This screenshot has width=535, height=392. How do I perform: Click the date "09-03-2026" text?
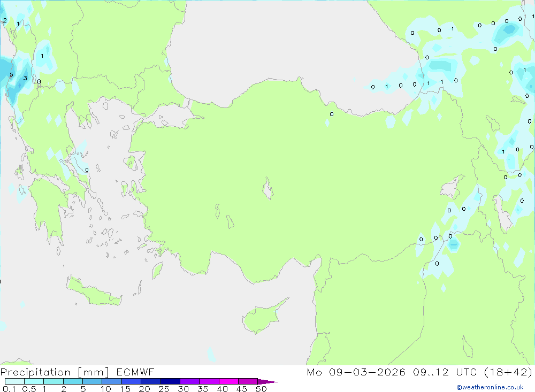pyautogui.click(x=367, y=372)
